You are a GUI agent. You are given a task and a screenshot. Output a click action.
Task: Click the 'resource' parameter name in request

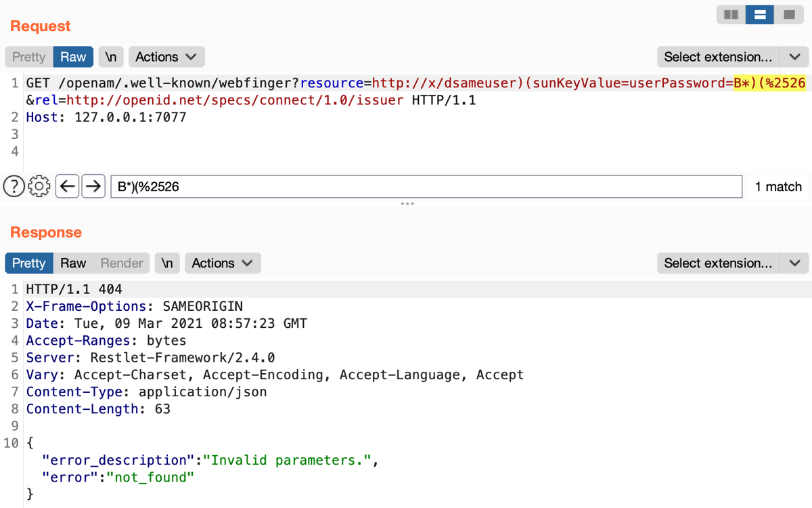click(x=332, y=83)
